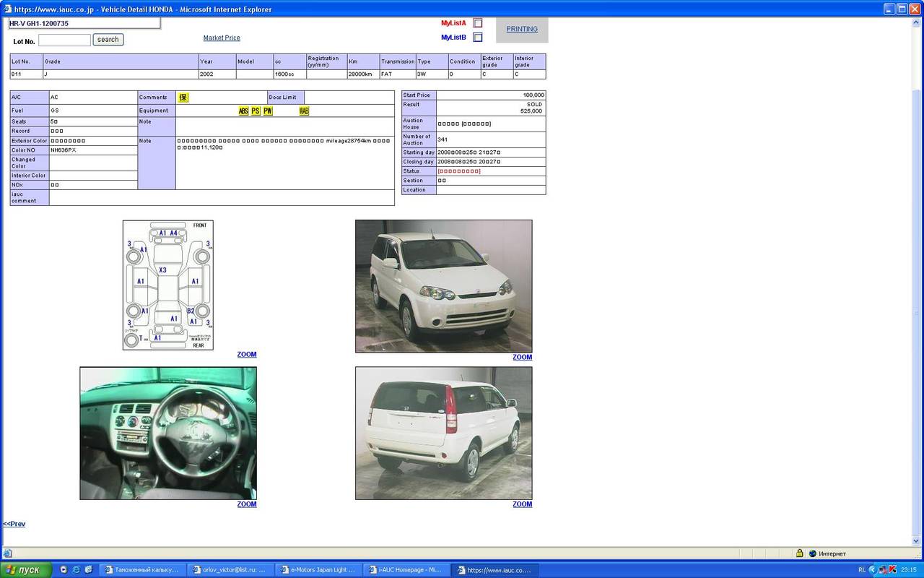Click the yellow kanji badge in Comments row
This screenshot has width=924, height=578.
[183, 98]
